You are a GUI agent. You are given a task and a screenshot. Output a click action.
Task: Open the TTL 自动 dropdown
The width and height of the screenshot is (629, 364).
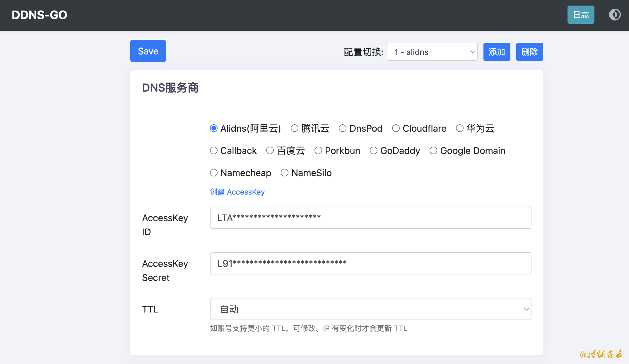pos(370,309)
